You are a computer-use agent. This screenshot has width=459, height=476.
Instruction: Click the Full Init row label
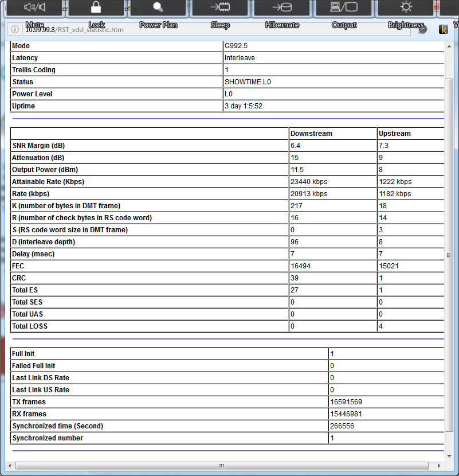[x=23, y=354]
